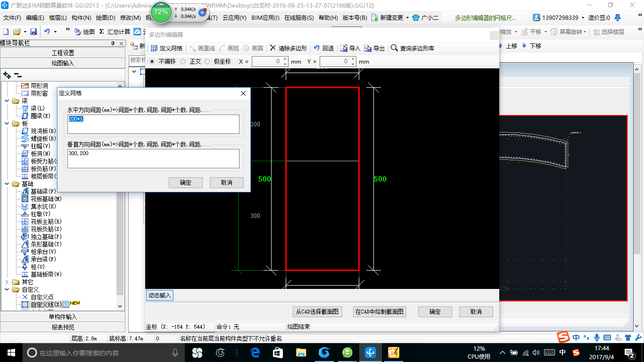Click the expand-all plus icon in navigation panel
Viewport: 644px width, 362px height.
pos(7,75)
